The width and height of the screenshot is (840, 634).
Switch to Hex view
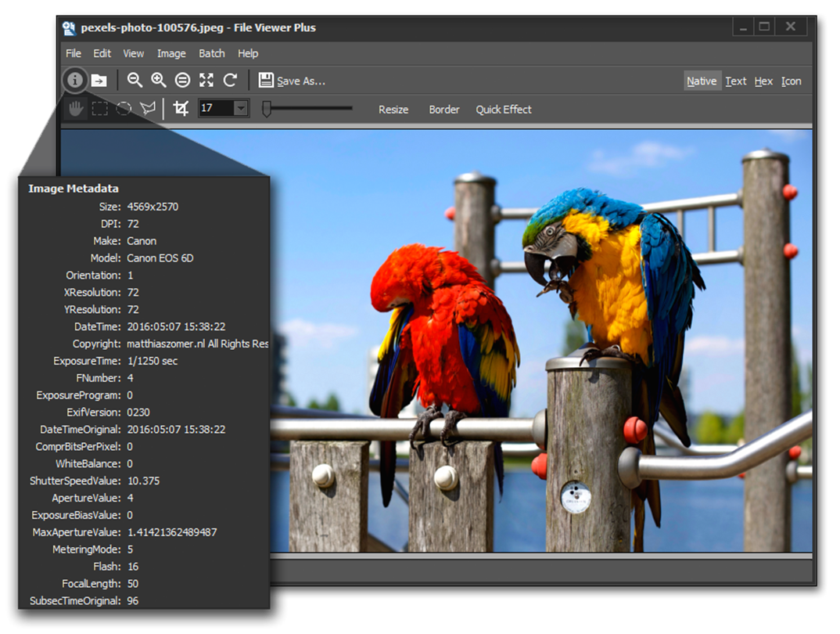click(763, 81)
